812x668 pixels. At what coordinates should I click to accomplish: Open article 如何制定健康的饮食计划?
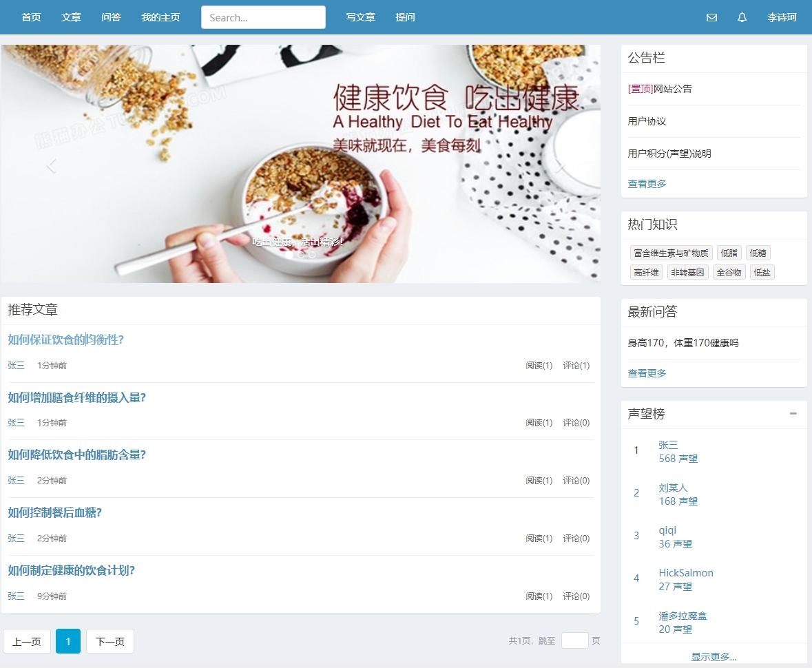(72, 570)
